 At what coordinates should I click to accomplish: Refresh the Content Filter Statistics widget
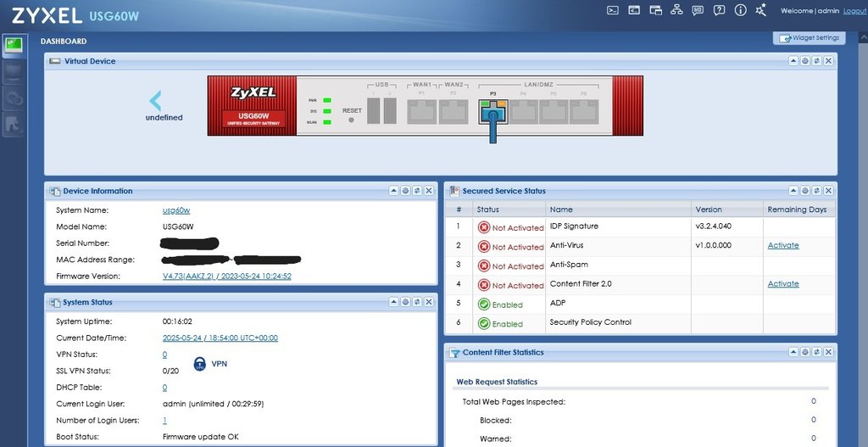tap(816, 352)
